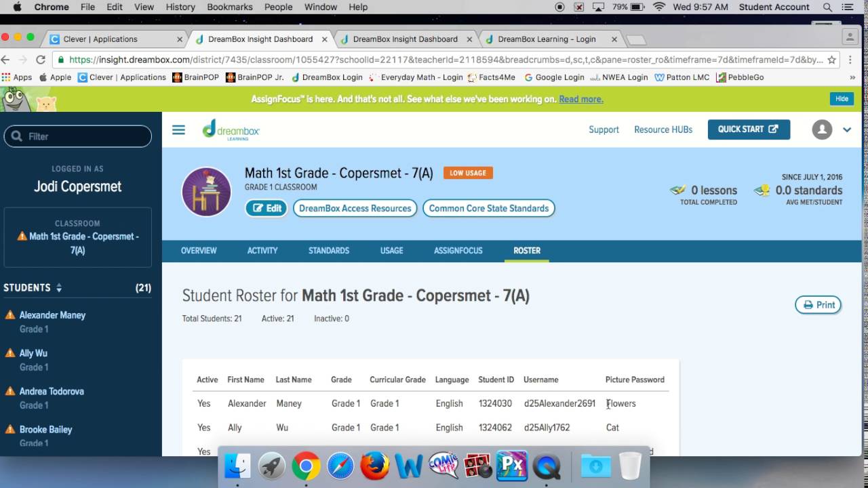Open the Resource HUBs link
Viewport: 868px width, 488px height.
point(663,129)
